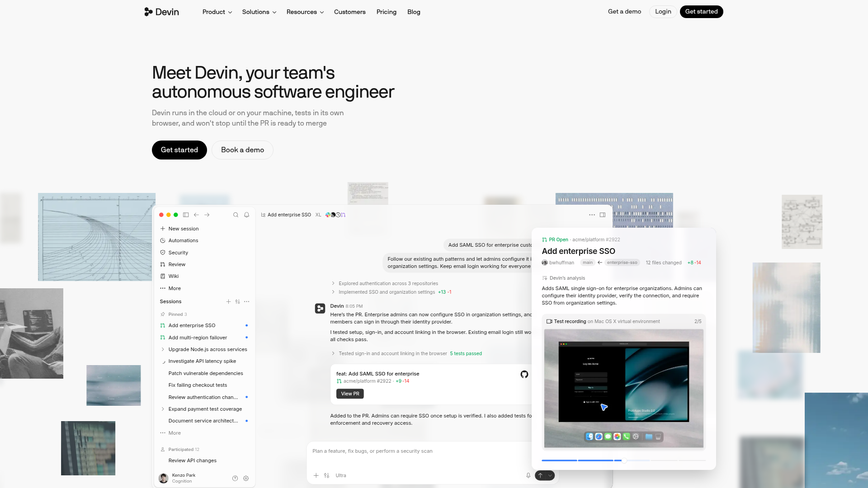Select 'Add enterprise SSO' session
868x488 pixels.
pos(205,326)
